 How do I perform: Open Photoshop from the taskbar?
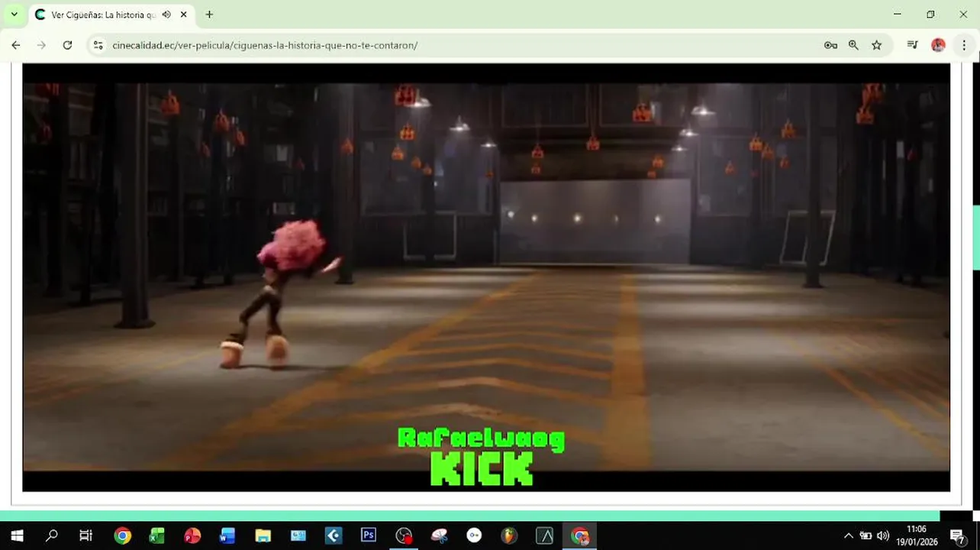(x=369, y=535)
